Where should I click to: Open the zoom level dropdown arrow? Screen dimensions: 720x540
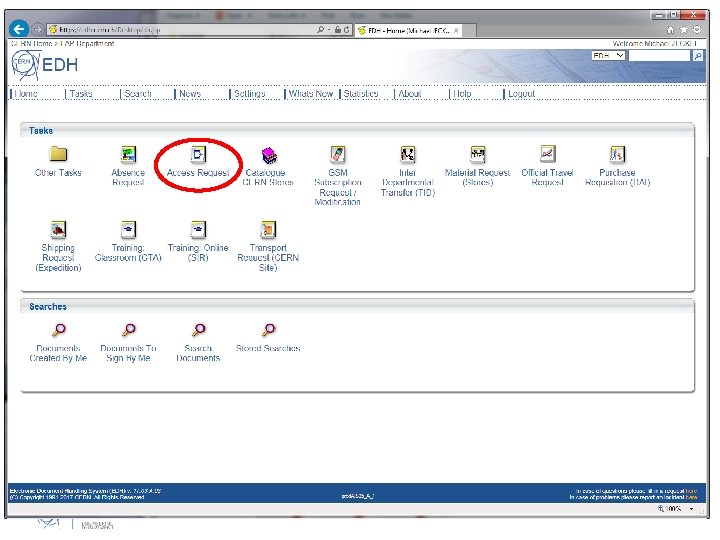[692, 509]
